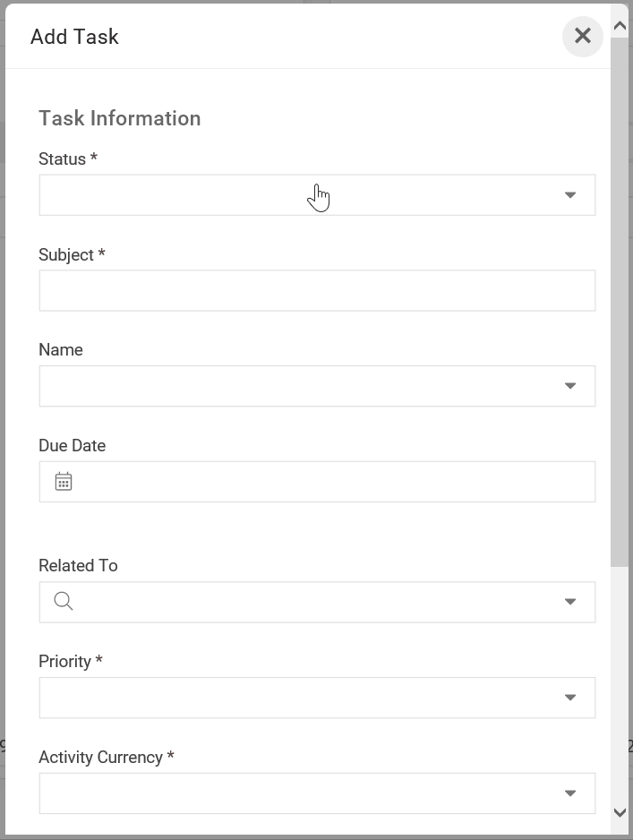The width and height of the screenshot is (633, 840).
Task: Click the calendar icon in Due Date
Action: [x=64, y=482]
